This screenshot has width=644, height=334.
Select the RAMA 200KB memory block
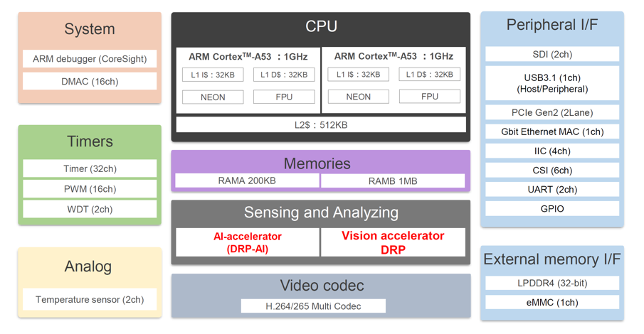[247, 181]
